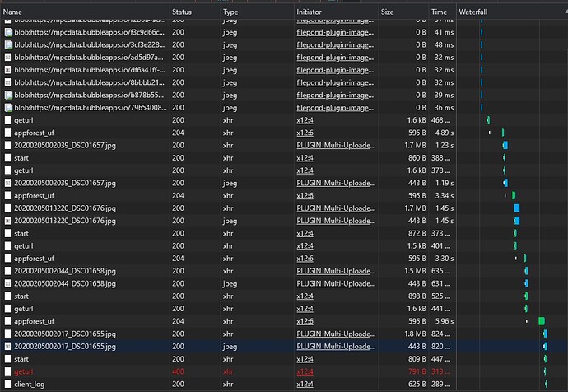Select the red geturl request name
Viewport: 568px width, 392px height.
tap(24, 371)
